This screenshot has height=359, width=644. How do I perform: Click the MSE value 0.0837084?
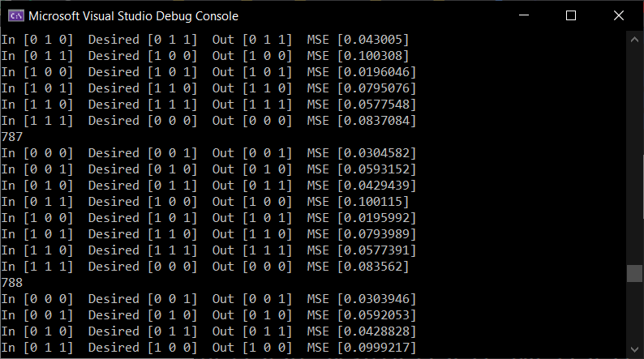(x=376, y=121)
